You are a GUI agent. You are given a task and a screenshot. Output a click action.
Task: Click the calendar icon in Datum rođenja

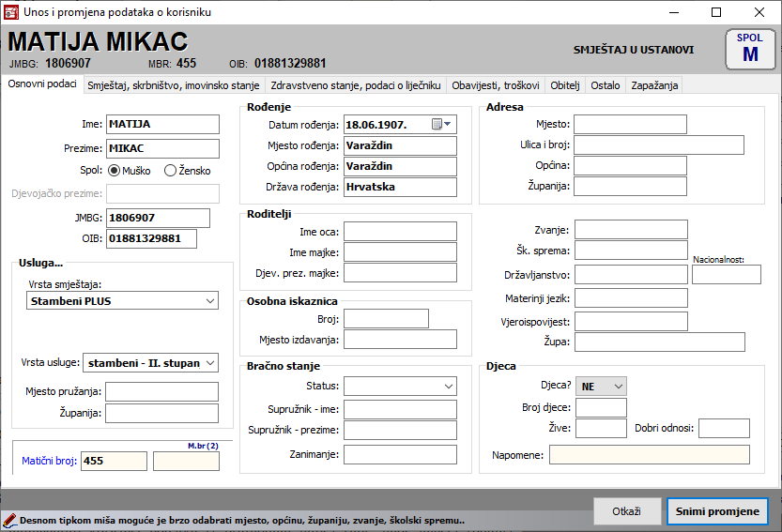[x=437, y=125]
